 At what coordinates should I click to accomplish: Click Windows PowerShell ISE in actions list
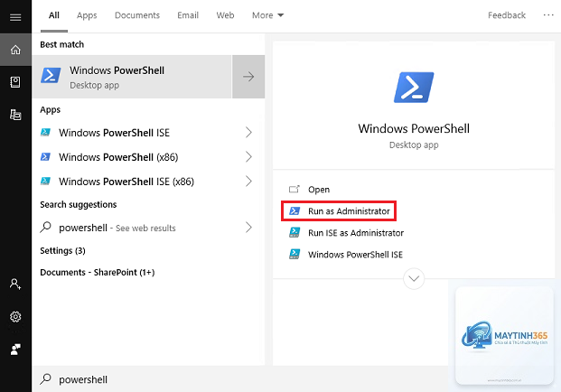coord(355,255)
